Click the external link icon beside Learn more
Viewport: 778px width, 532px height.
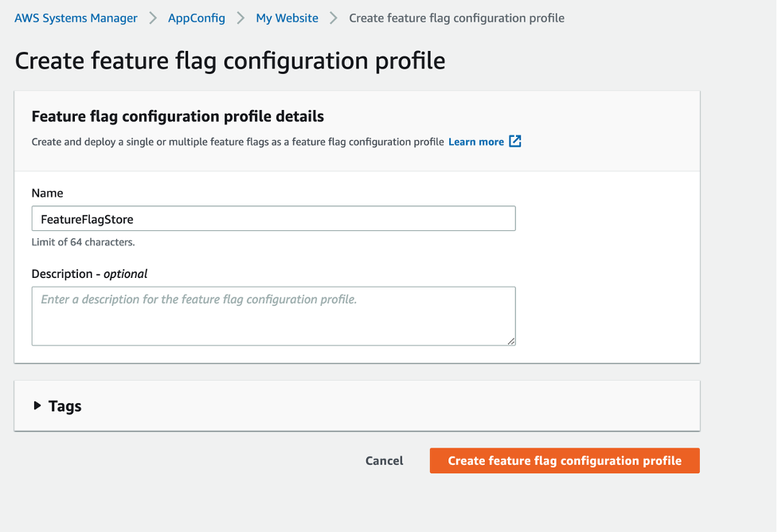[x=514, y=141]
